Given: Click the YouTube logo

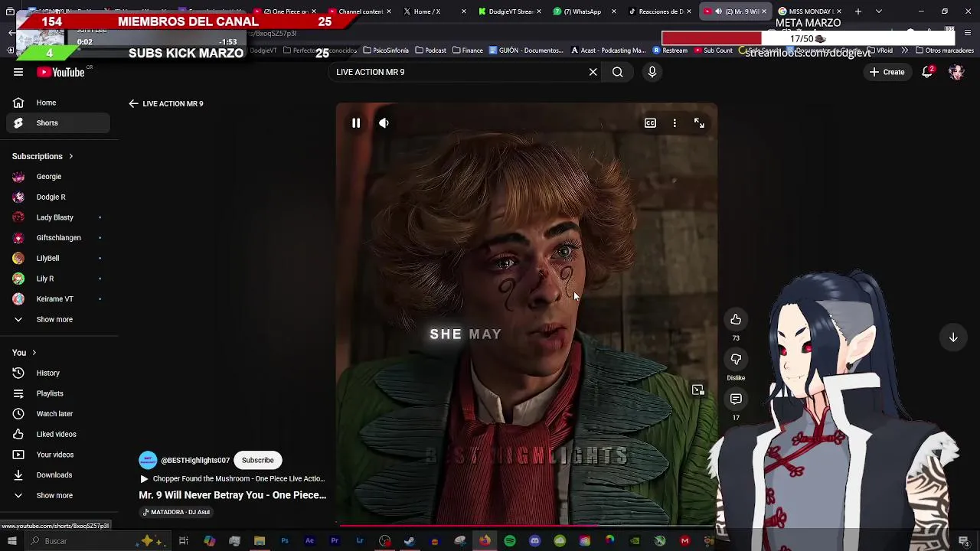Looking at the screenshot, I should point(61,72).
